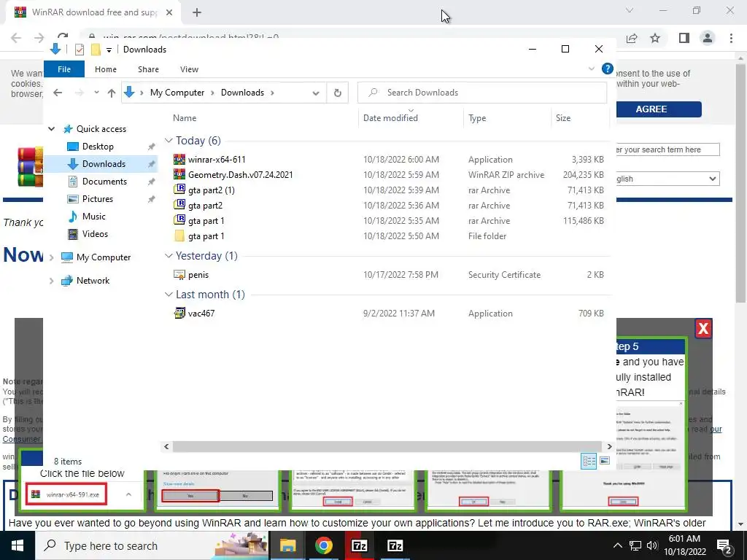Screen dimensions: 747x560
Task: Open Chrome profile avatar icon
Action: [x=708, y=38]
